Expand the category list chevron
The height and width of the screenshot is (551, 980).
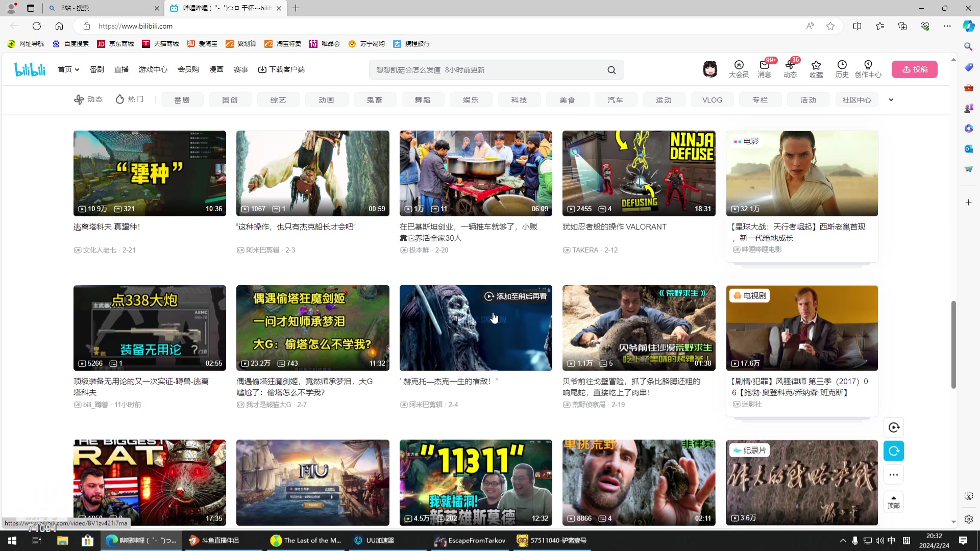(x=891, y=100)
